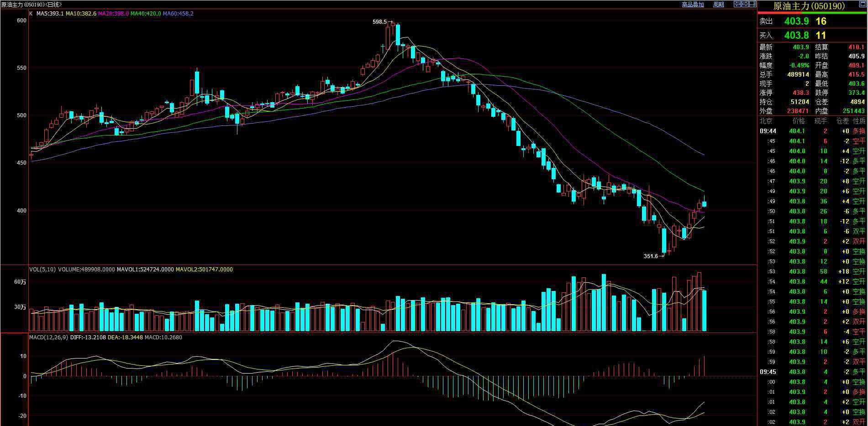Click the 北京 time column header
The image size is (868, 426).
click(x=766, y=121)
